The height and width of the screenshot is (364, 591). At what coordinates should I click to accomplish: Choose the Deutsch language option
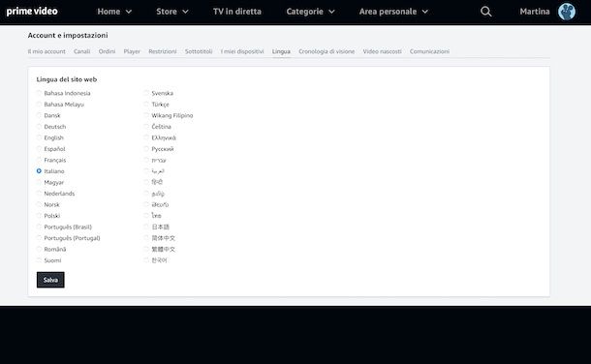point(39,127)
